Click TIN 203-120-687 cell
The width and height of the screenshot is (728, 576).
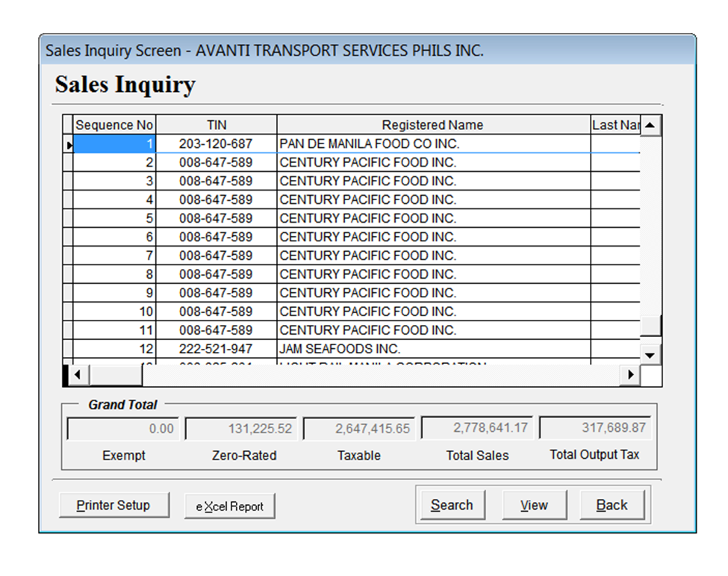(217, 144)
